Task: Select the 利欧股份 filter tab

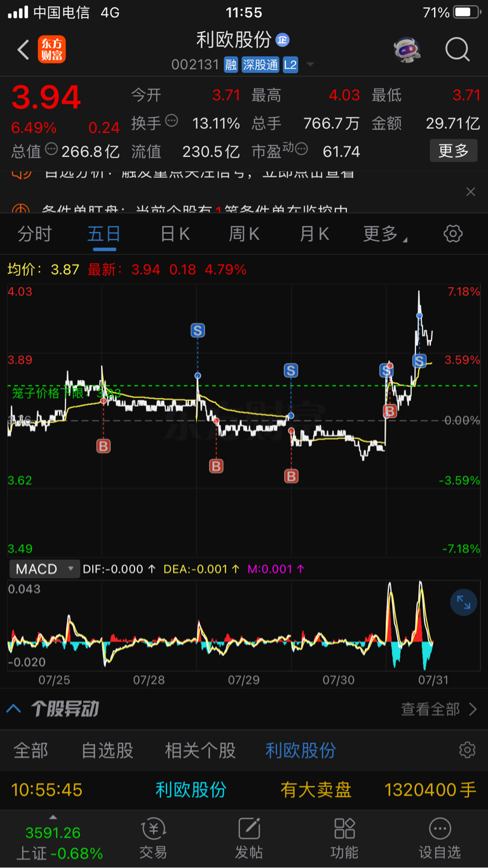Action: pyautogui.click(x=301, y=750)
